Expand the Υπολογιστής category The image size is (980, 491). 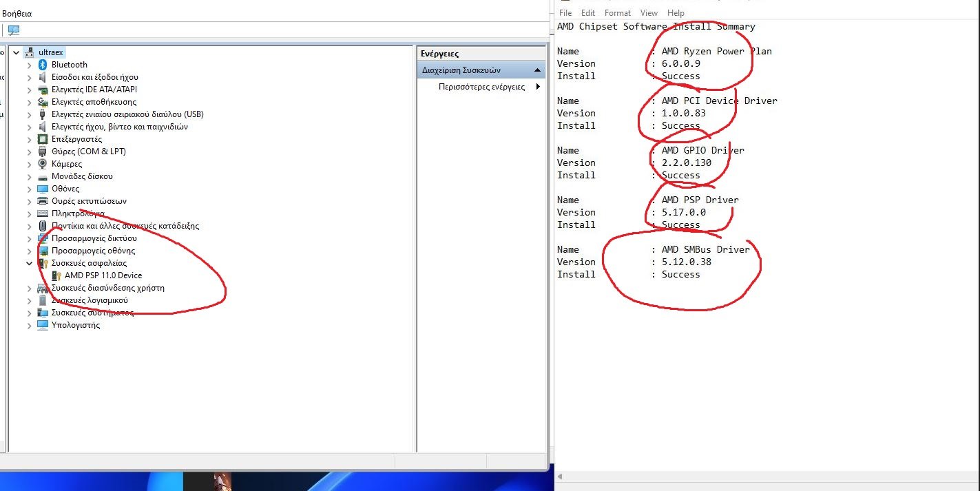pyautogui.click(x=29, y=325)
